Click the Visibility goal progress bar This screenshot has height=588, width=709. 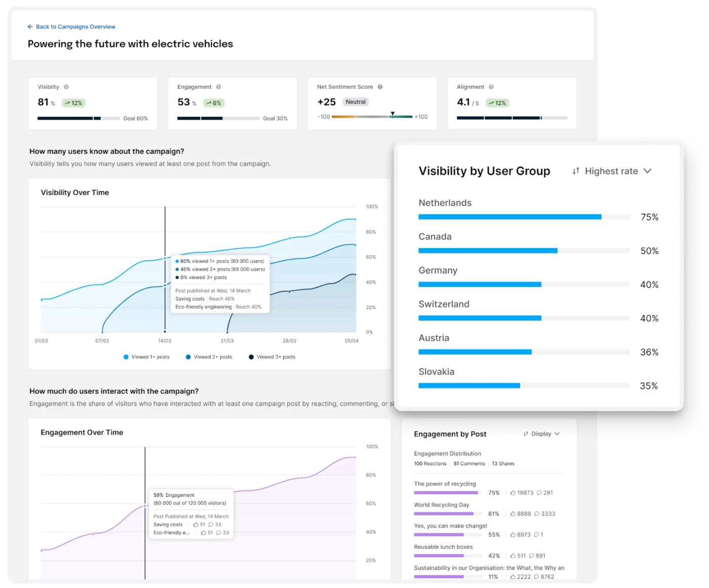click(78, 119)
